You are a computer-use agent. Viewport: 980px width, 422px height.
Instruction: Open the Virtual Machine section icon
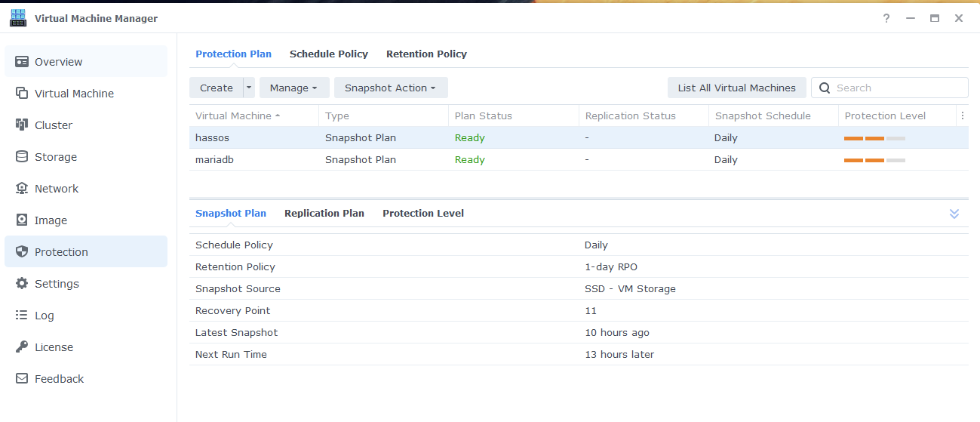point(22,94)
